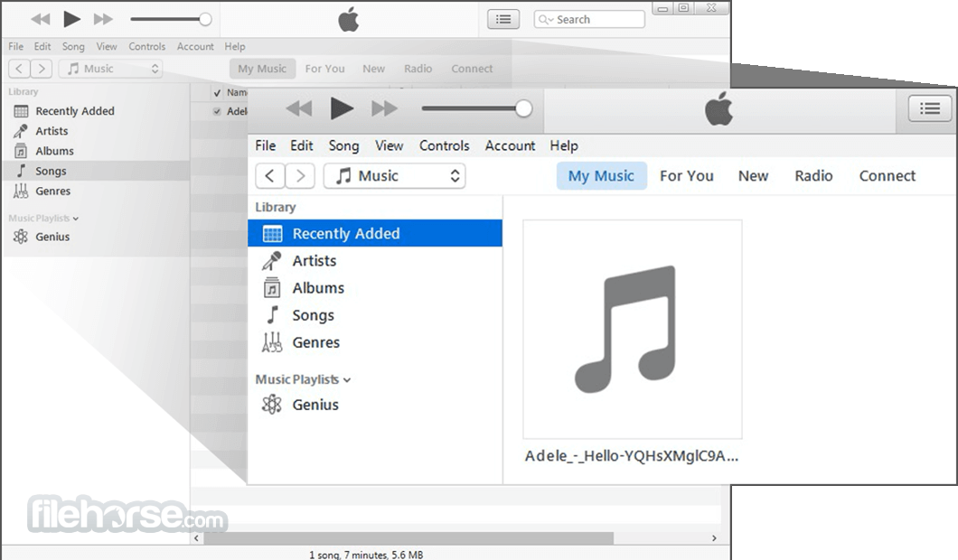
Task: Click into the Search input field
Action: pos(589,20)
